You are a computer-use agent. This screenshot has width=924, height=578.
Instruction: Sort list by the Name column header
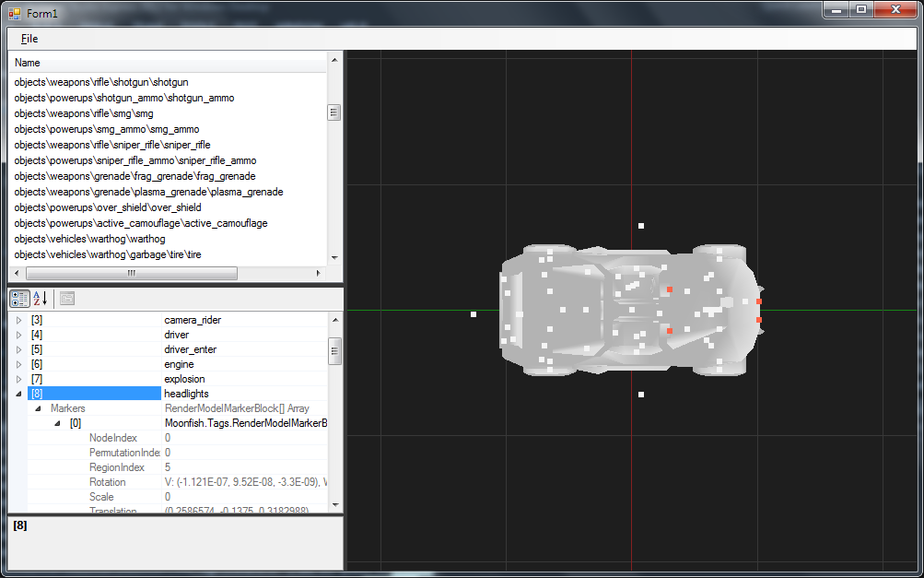click(166, 63)
